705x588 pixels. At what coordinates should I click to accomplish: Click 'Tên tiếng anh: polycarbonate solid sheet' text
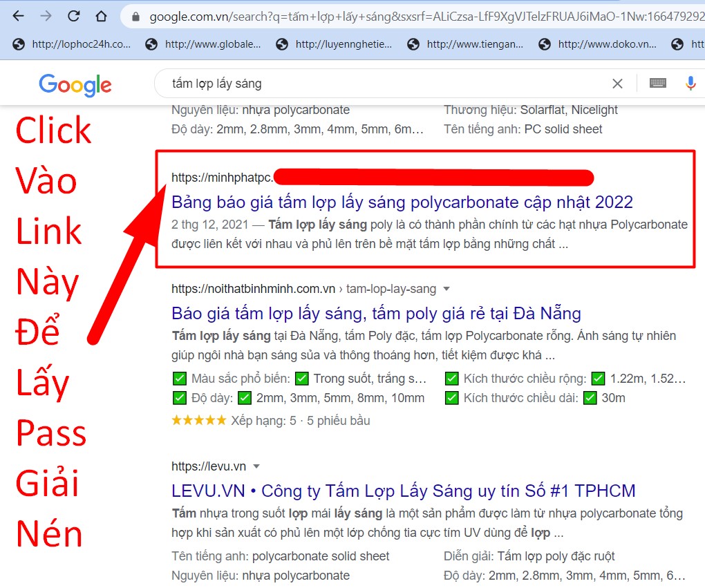tap(280, 556)
